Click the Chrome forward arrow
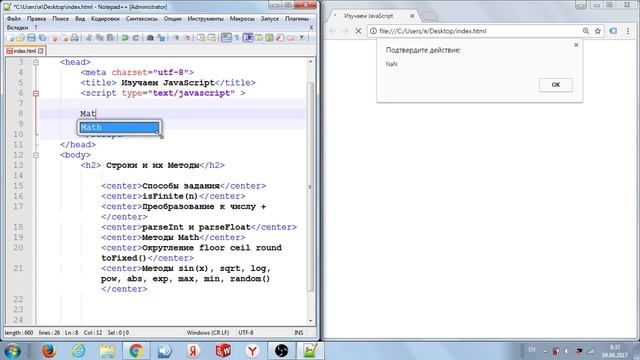 (x=345, y=31)
